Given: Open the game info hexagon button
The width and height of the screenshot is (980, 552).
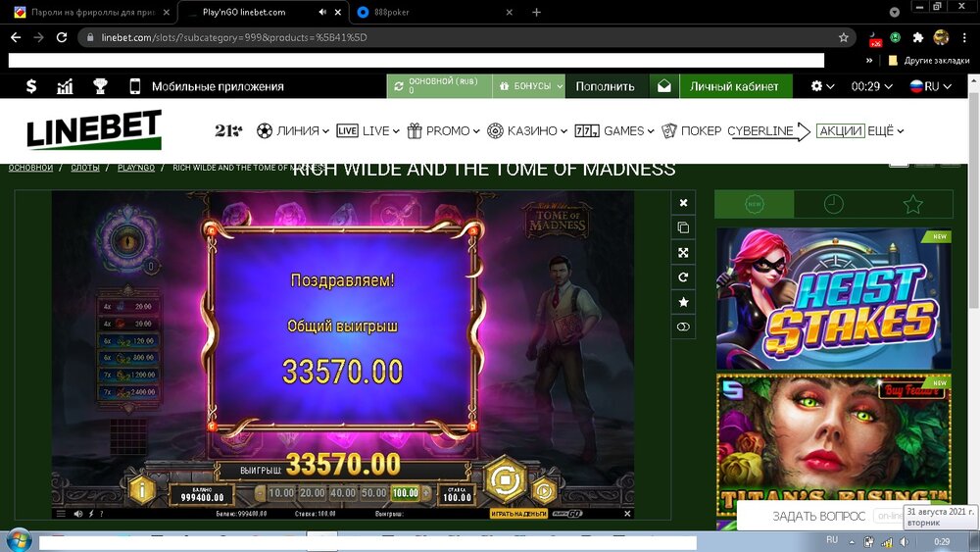Looking at the screenshot, I should point(142,490).
